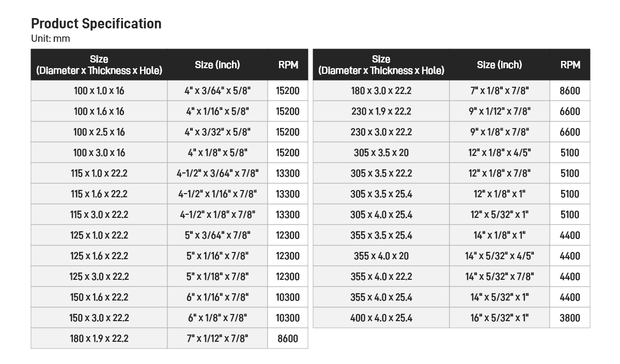Select the RPM value for 150 x 1.6 x 22.2
Image resolution: width=620 pixels, height=364 pixels.
(x=288, y=297)
